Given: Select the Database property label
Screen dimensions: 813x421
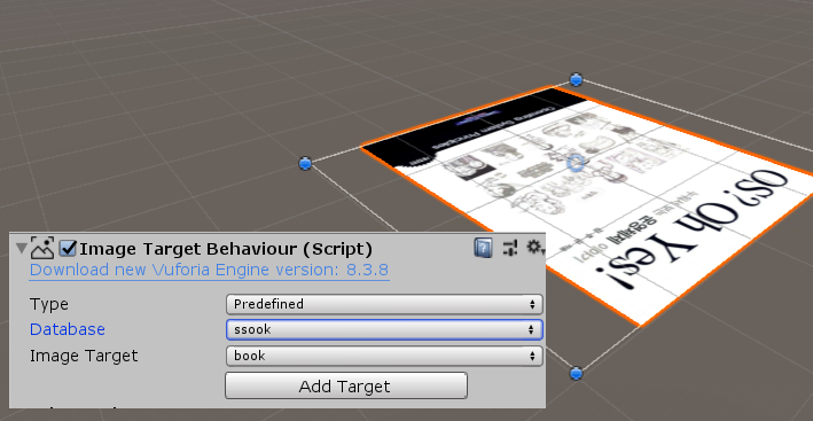Looking at the screenshot, I should (x=67, y=330).
